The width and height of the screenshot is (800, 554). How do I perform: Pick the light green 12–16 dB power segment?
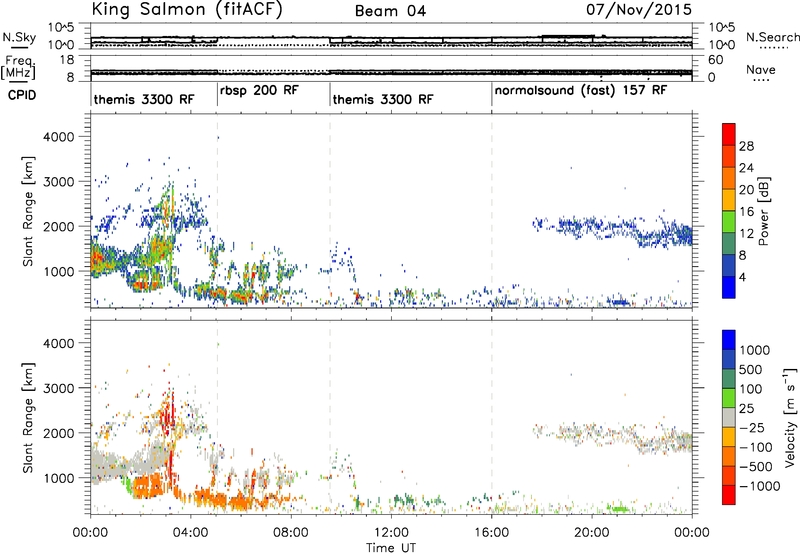click(x=729, y=222)
